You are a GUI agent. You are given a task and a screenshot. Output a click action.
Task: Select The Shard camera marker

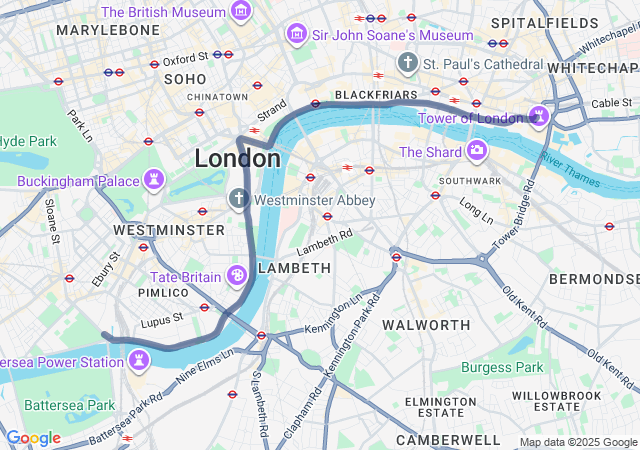click(x=476, y=151)
